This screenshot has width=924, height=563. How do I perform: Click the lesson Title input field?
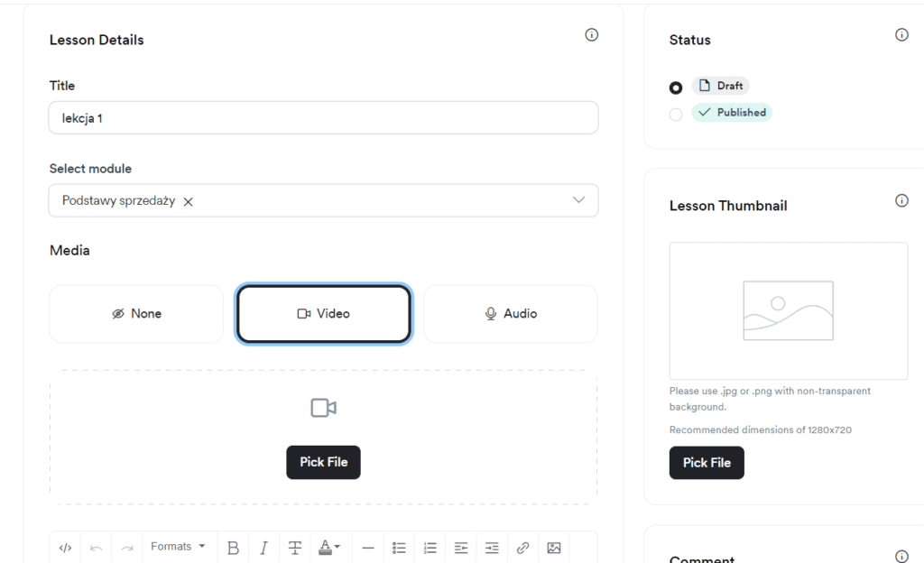click(x=323, y=118)
